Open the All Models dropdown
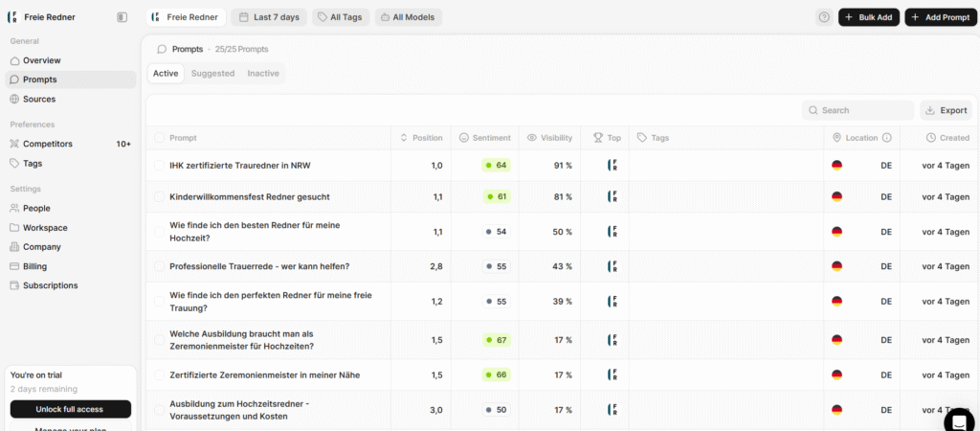This screenshot has height=431, width=980. tap(409, 17)
